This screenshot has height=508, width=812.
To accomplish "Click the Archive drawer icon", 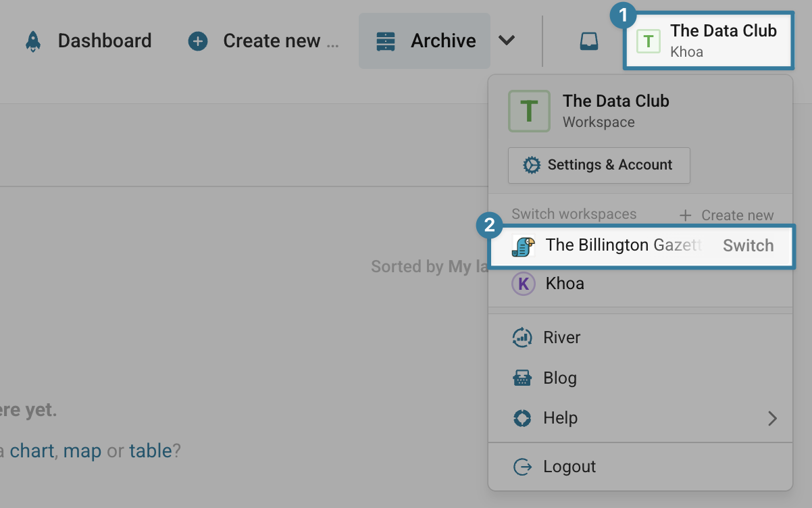I will (x=386, y=41).
